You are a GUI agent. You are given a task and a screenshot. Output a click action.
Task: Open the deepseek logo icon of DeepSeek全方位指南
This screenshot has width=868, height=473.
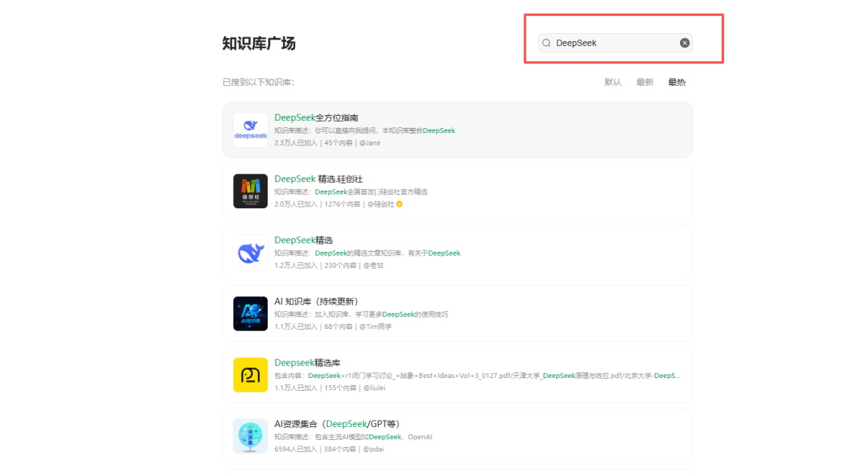click(250, 130)
